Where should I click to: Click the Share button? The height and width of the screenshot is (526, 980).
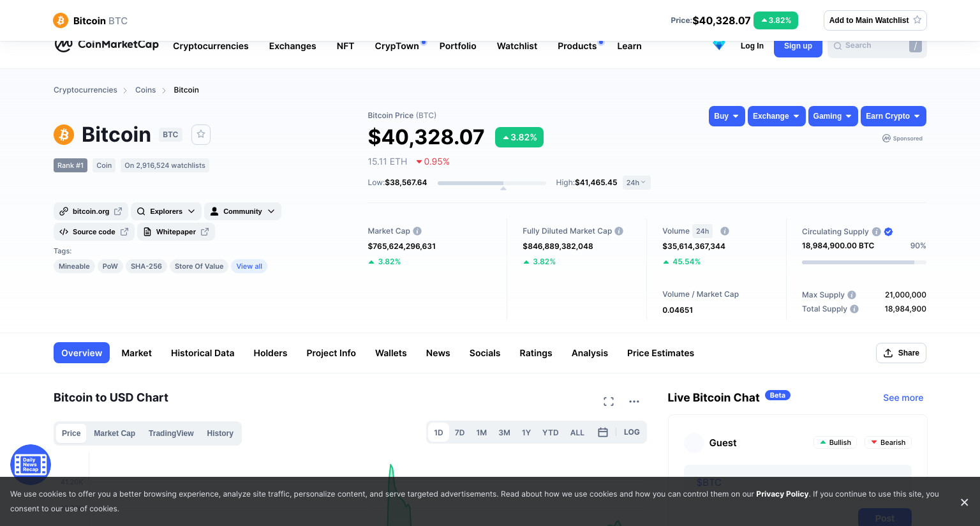(901, 353)
